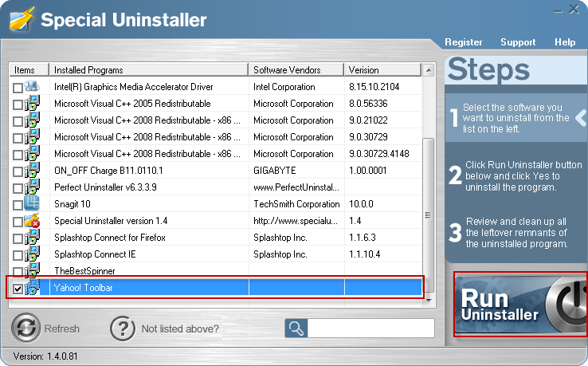588x366 pixels.
Task: Click the Splashtop Connect IE program icon
Action: [32, 254]
